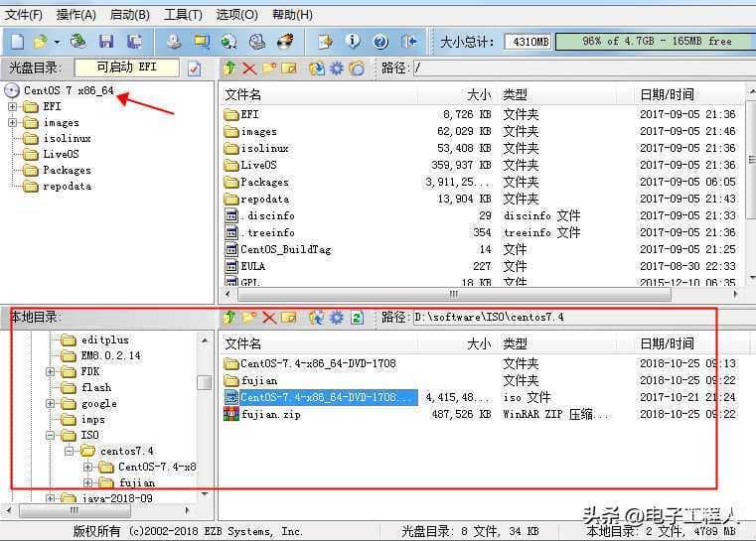Click the blue info 'i' toolbar icon
This screenshot has width=756, height=541.
point(353,42)
